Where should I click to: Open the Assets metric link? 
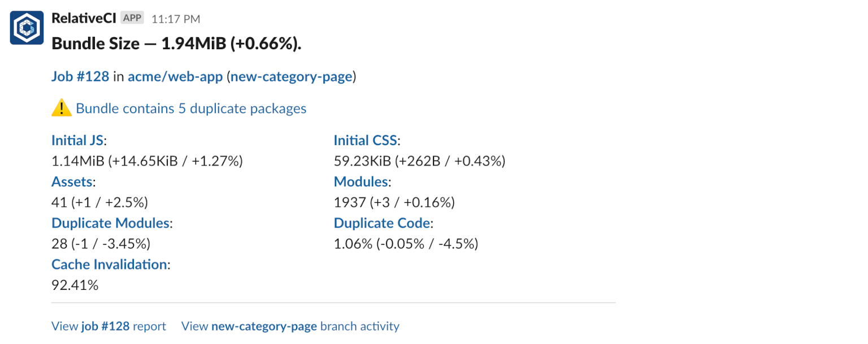tap(72, 182)
